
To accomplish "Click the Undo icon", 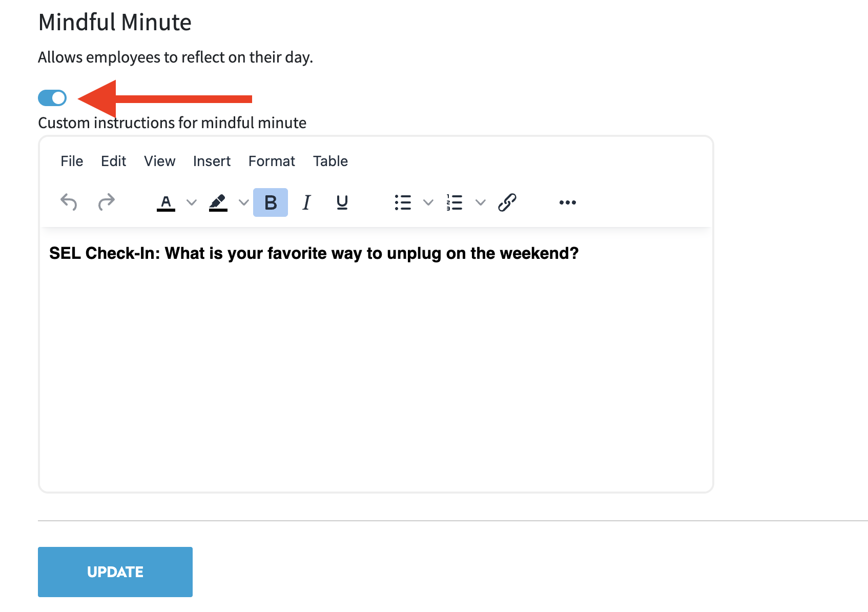I will click(x=69, y=202).
